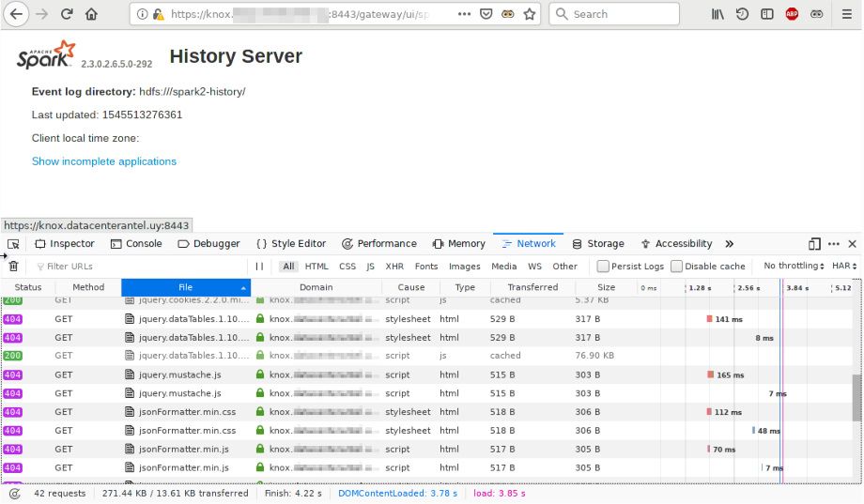The image size is (864, 504).
Task: Pause network recording
Action: tap(259, 266)
